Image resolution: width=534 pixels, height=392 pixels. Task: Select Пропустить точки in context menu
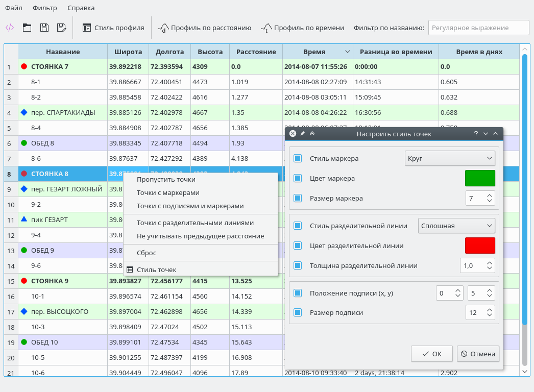(166, 180)
